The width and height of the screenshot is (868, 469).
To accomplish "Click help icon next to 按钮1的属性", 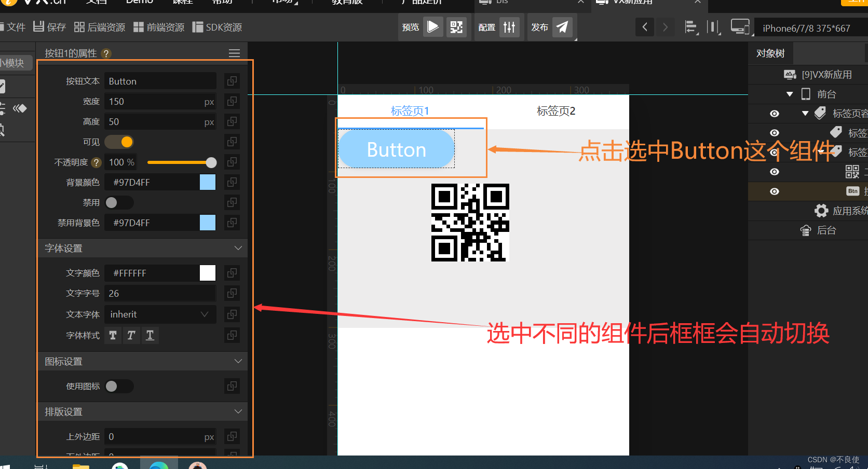I will coord(106,53).
